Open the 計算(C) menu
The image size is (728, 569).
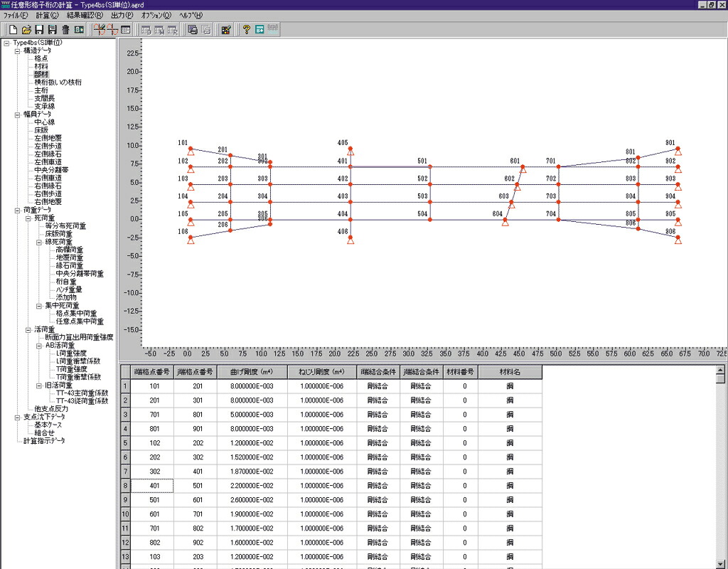click(x=48, y=16)
